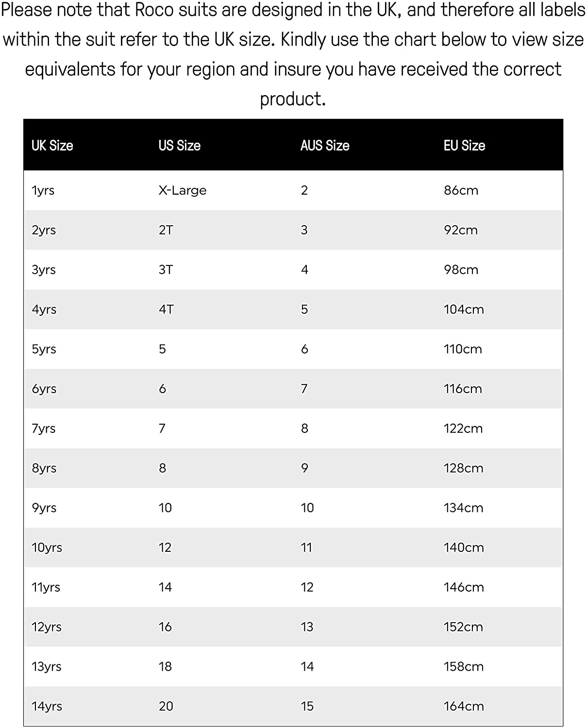
Task: Click the UK Size column header
Action: pos(52,145)
